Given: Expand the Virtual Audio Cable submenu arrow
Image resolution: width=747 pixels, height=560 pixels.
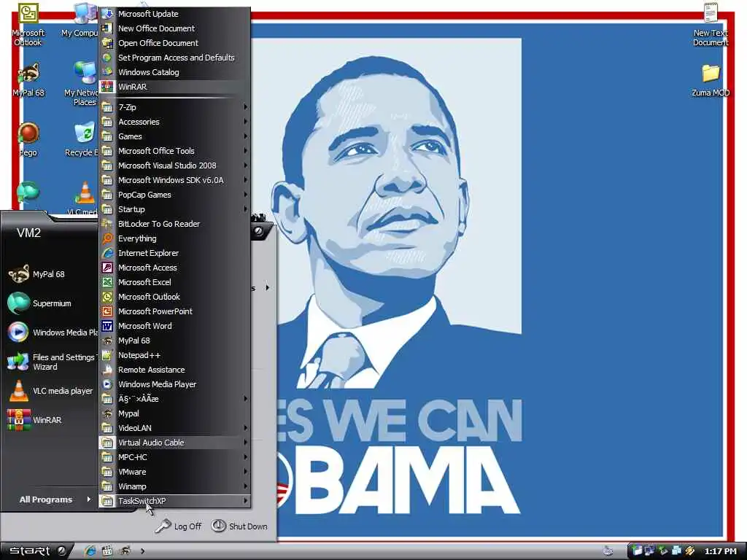Looking at the screenshot, I should 245,443.
